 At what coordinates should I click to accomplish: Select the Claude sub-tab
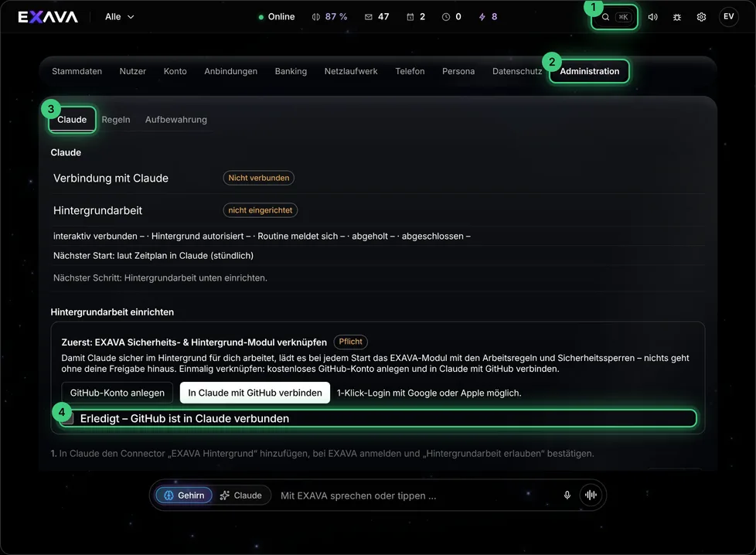(x=72, y=120)
